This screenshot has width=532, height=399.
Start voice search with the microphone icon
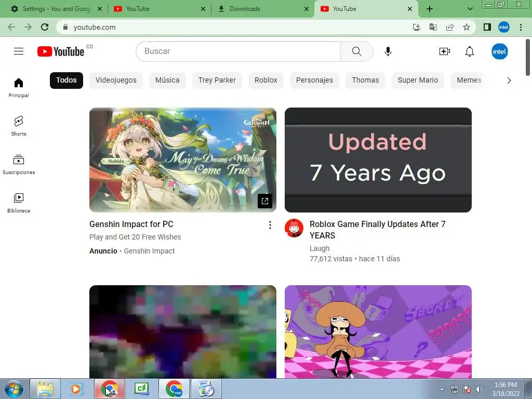pos(388,51)
